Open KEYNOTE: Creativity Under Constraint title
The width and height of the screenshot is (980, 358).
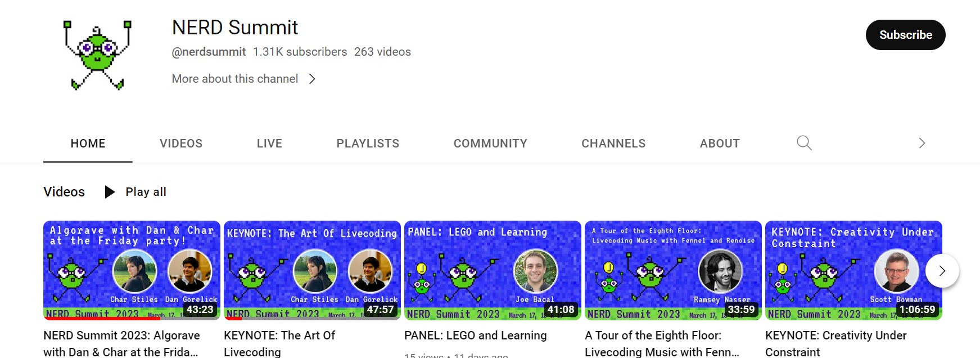836,343
